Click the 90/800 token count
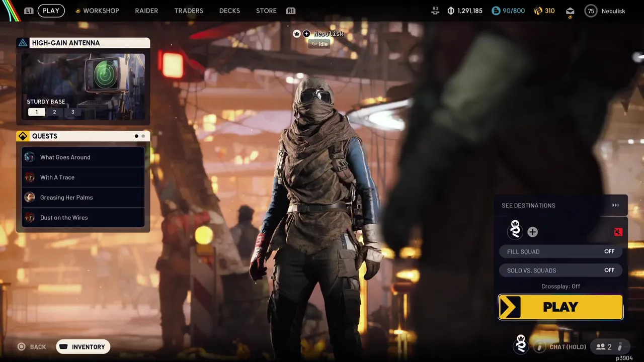644x362 pixels. click(x=513, y=11)
